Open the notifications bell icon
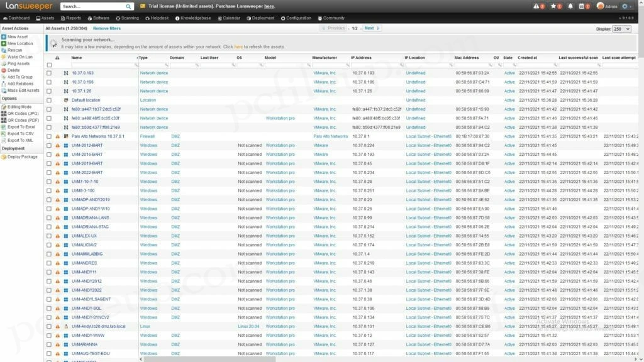Image resolution: width=644 pixels, height=362 pixels. point(570,6)
